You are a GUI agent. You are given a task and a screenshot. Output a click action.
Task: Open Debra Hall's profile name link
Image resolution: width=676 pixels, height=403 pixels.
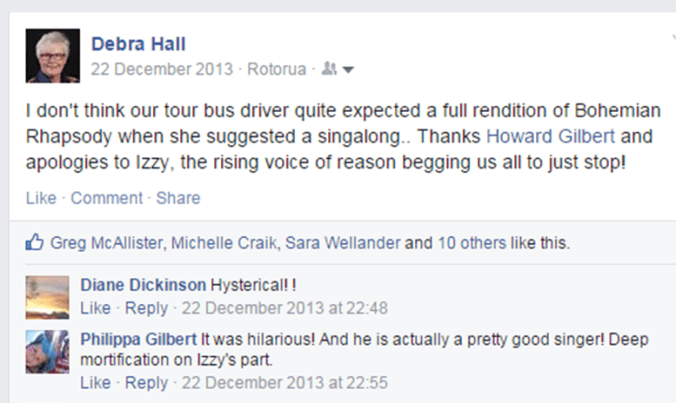tap(137, 43)
